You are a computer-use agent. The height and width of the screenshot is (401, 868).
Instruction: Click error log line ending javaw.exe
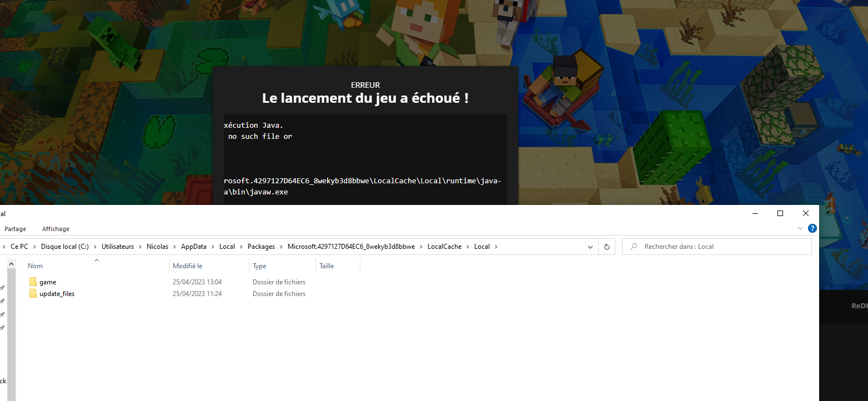point(256,192)
